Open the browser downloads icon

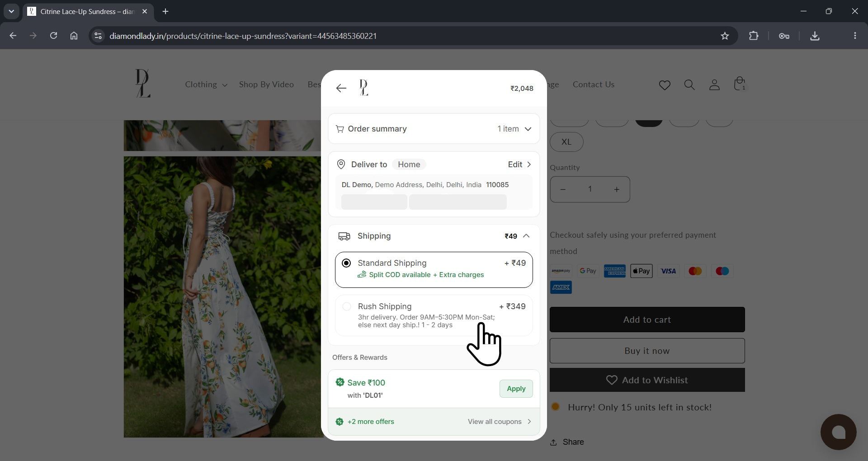point(815,36)
